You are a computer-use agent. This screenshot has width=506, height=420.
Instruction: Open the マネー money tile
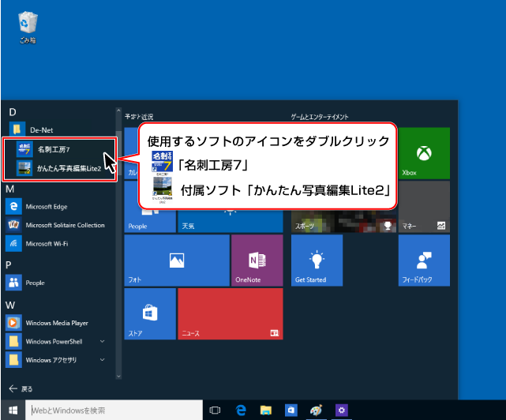tap(424, 207)
